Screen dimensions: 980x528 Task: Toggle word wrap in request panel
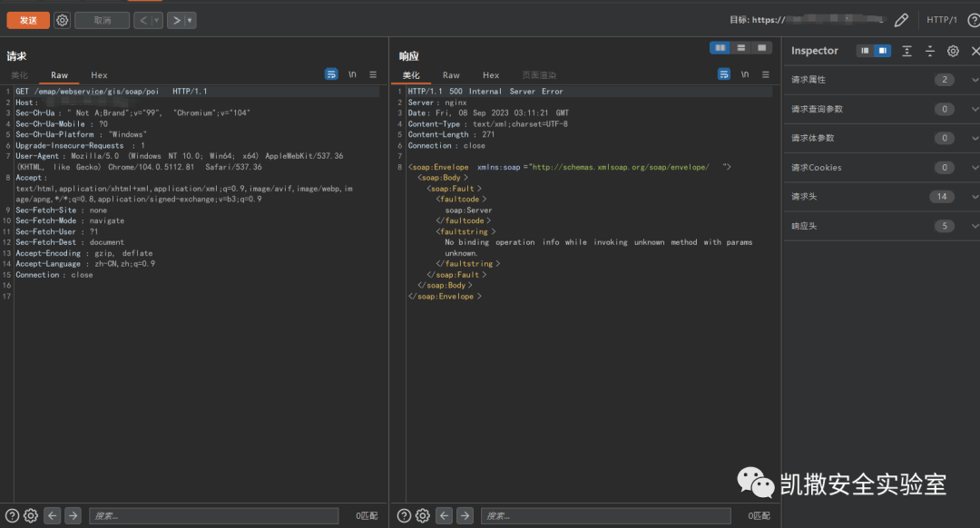point(331,74)
